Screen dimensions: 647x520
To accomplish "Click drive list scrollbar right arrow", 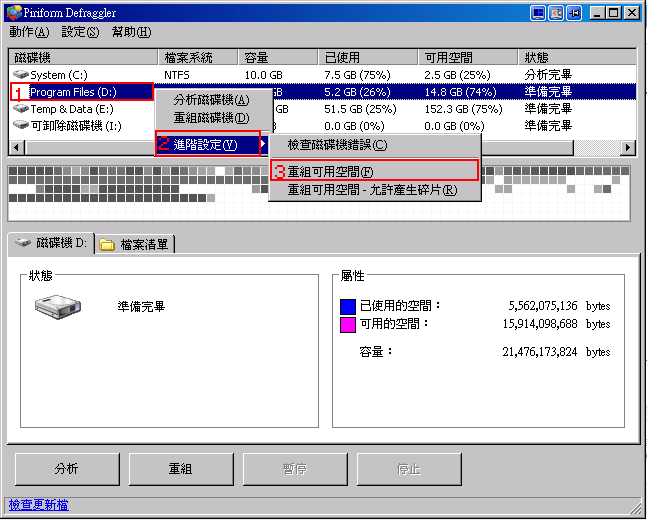I will [x=628, y=147].
